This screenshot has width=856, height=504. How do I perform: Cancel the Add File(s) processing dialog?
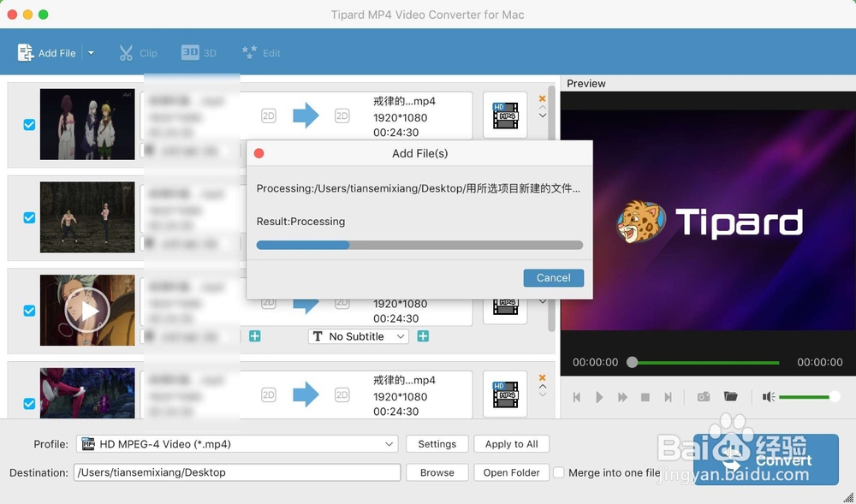553,277
